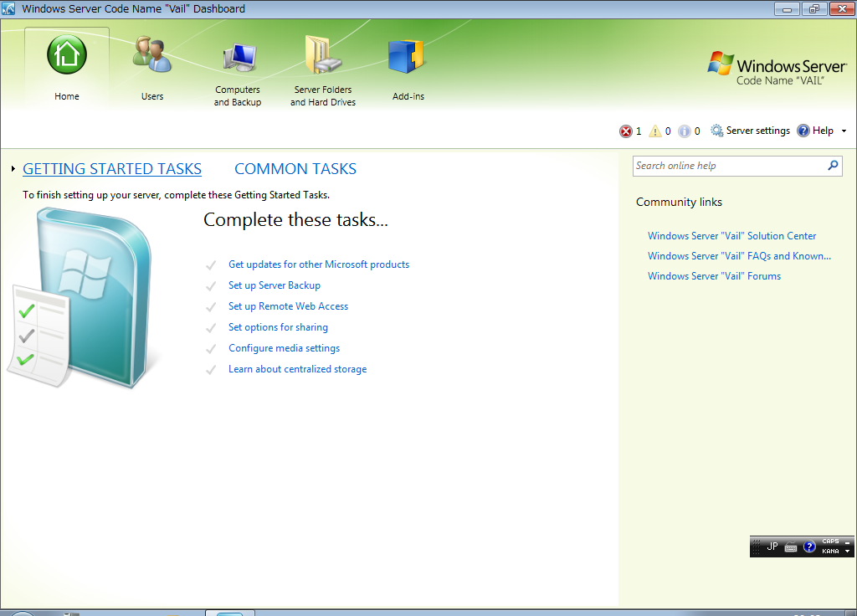This screenshot has height=616, width=857.
Task: Expand the Help dropdown arrow
Action: coord(844,131)
